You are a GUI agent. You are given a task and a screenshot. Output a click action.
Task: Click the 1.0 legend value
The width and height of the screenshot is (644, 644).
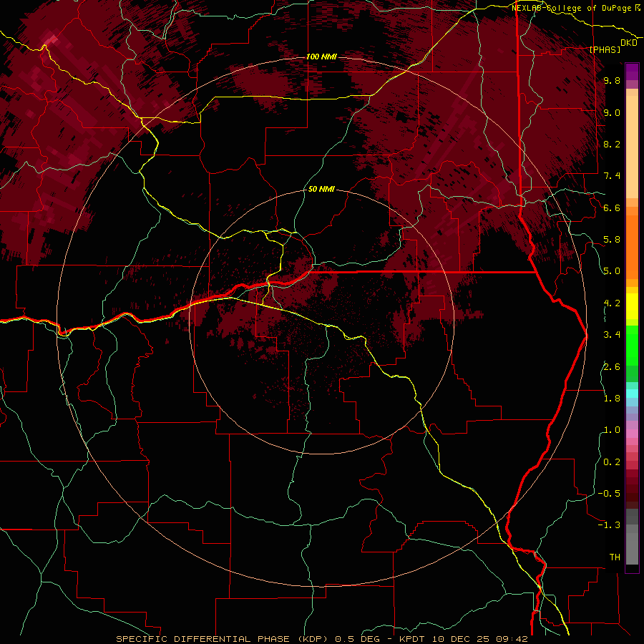click(x=612, y=430)
